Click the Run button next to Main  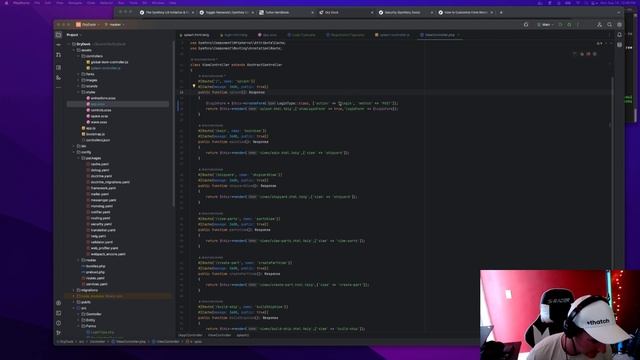pos(560,25)
